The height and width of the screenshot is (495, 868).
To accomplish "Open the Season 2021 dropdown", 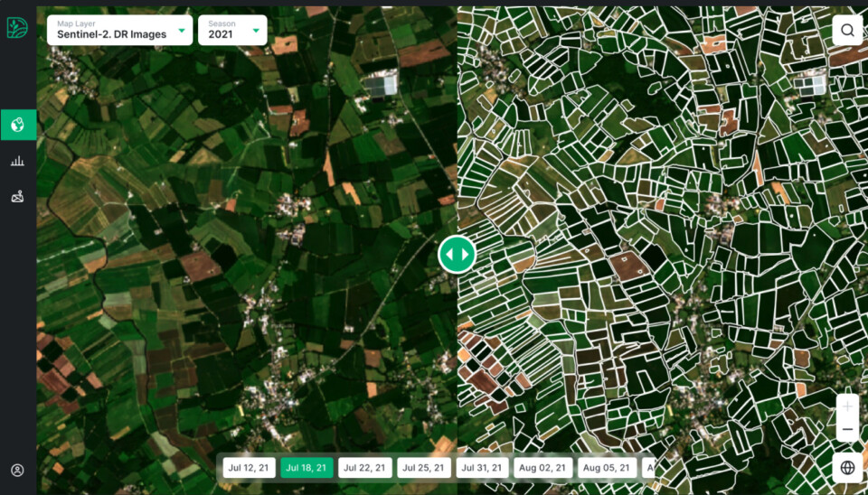I will coord(231,30).
